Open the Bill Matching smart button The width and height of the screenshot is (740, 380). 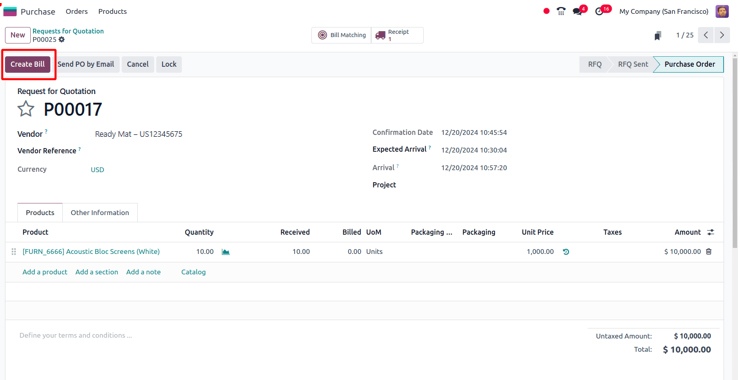click(342, 35)
